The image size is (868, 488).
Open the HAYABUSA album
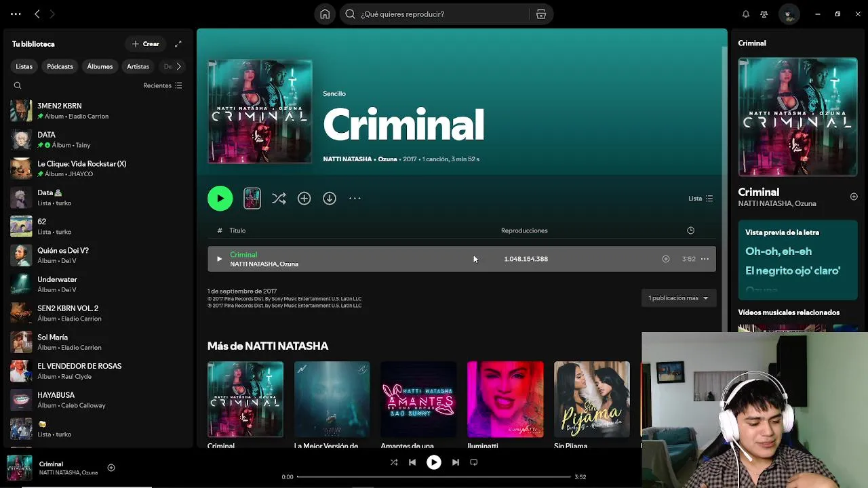coord(98,400)
